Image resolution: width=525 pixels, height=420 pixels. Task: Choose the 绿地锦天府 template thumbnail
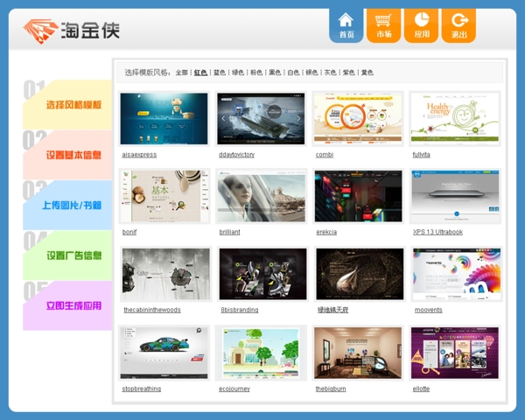[360, 274]
